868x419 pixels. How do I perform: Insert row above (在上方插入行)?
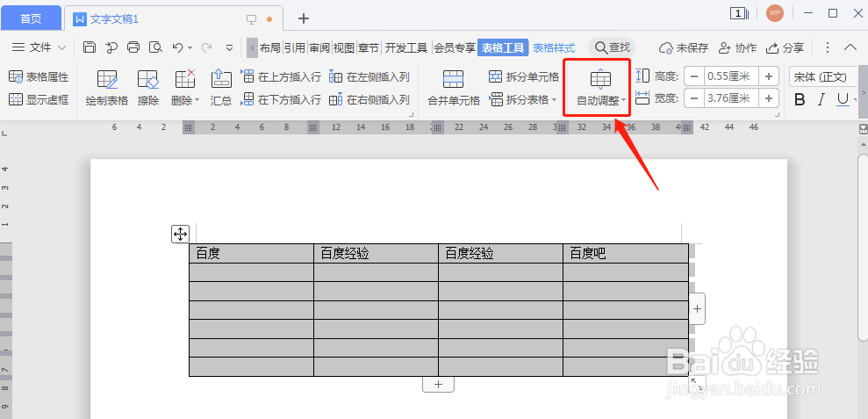[281, 76]
